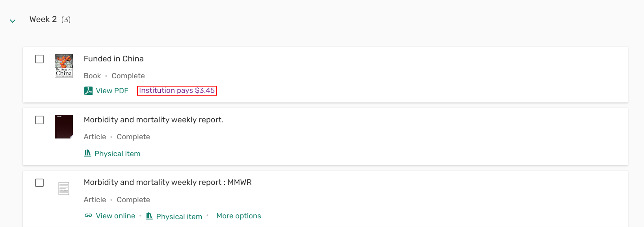Open the View PDF link
This screenshot has width=644, height=227.
[x=112, y=91]
